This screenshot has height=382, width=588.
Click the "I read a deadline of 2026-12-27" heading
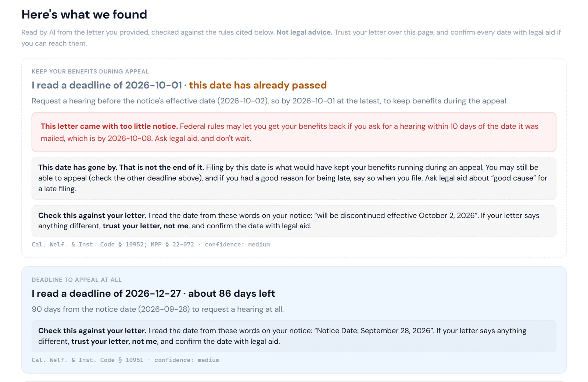106,294
